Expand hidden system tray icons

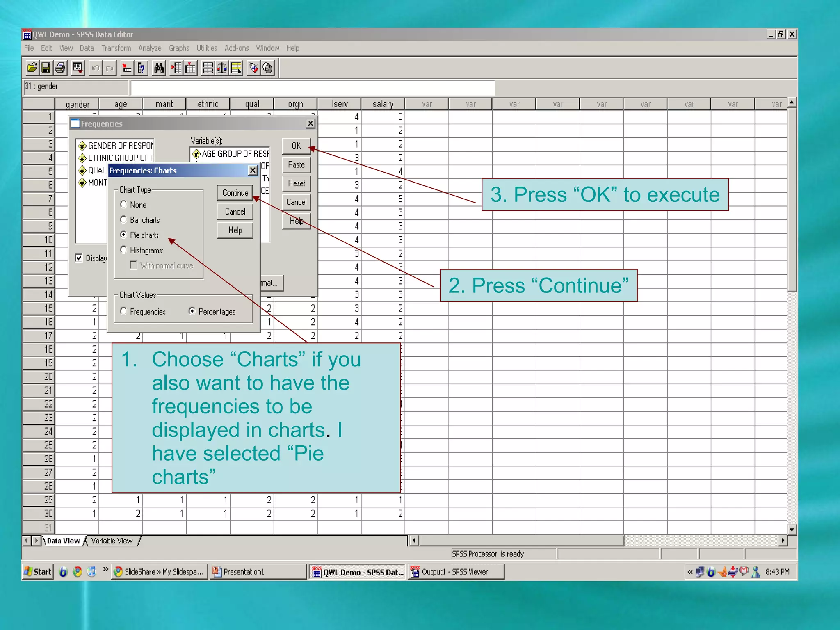click(690, 572)
